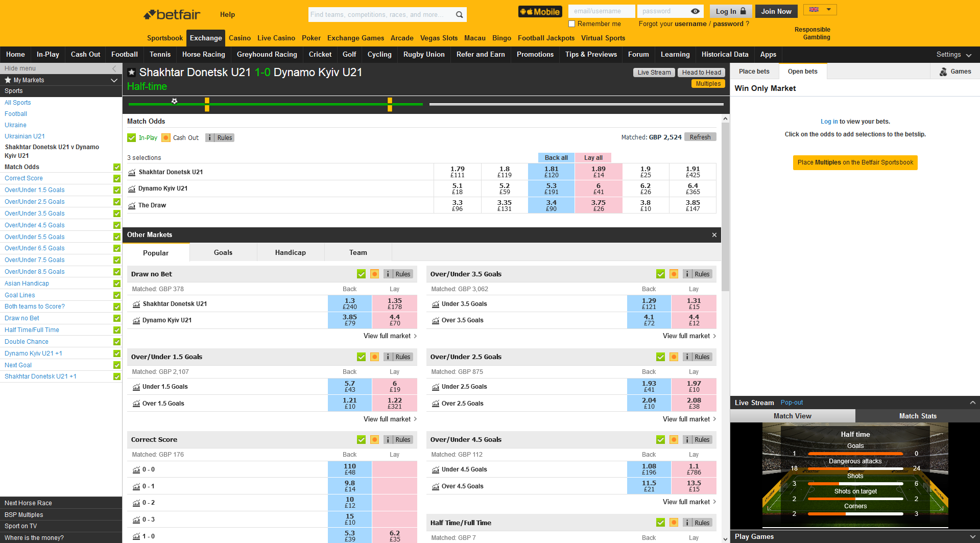Click the goal ball marker on match timeline
The width and height of the screenshot is (980, 543).
tap(174, 101)
